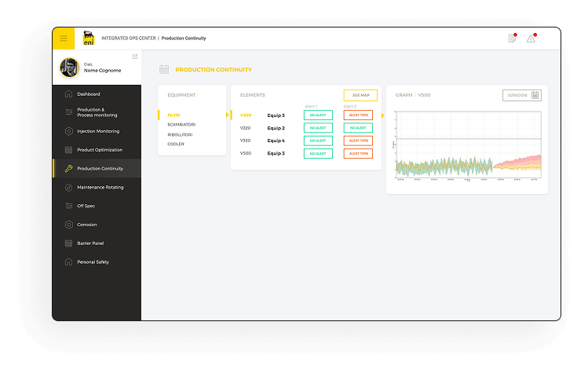Click the profile external link icon

click(135, 57)
